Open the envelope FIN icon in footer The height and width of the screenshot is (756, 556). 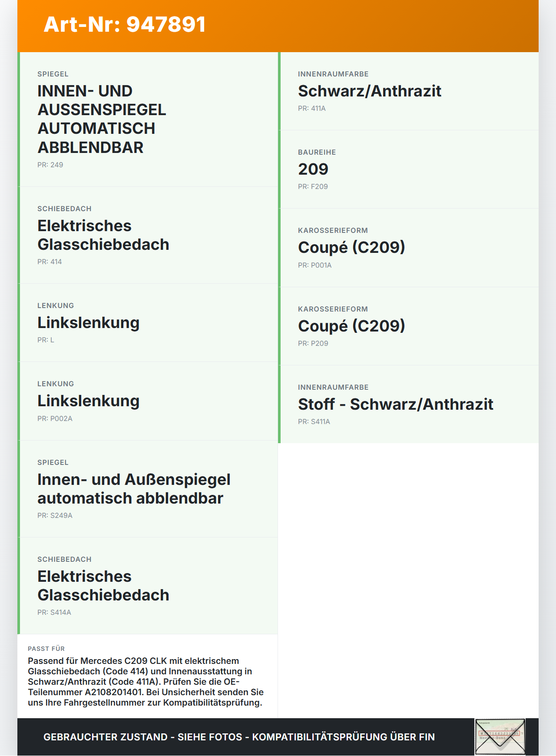tap(500, 737)
